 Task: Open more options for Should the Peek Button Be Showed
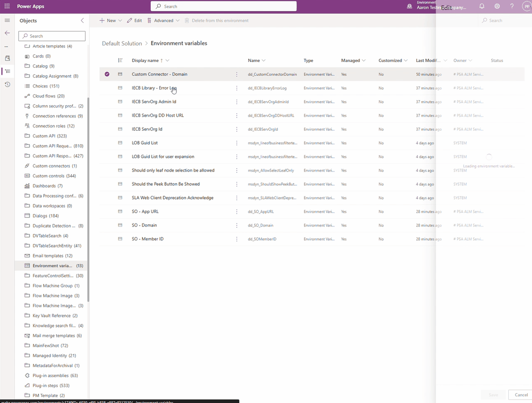tap(237, 184)
